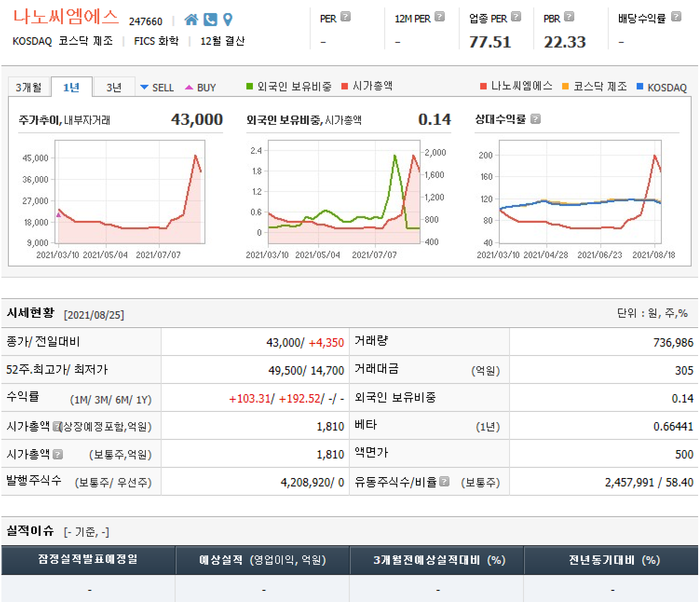700x602 pixels.
Task: Select the 1년 chart tab
Action: tap(71, 87)
